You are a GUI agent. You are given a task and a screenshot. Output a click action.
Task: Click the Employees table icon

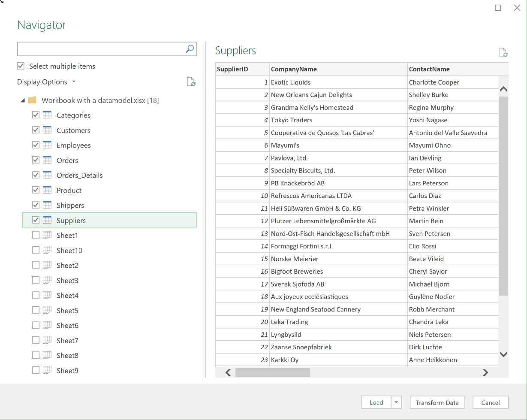(47, 145)
